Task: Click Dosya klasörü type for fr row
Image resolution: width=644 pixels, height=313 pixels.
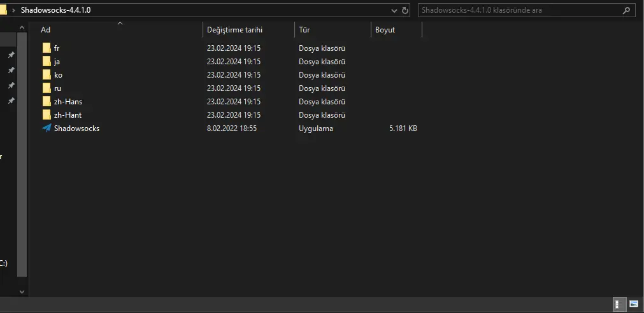Action: click(x=322, y=48)
